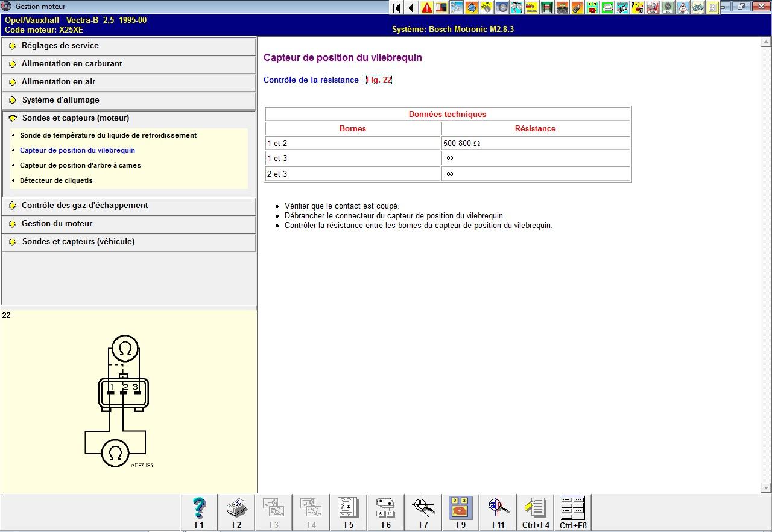Click the connector diagram figure 22 thumbnail

(x=124, y=401)
